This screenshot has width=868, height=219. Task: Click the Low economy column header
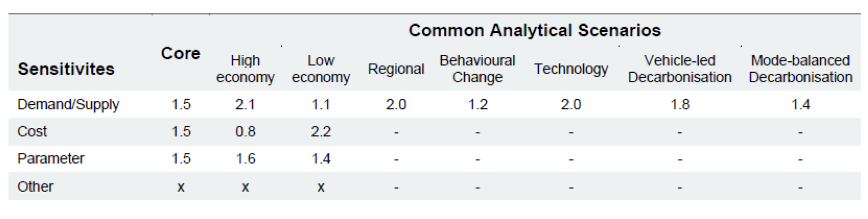tap(321, 69)
